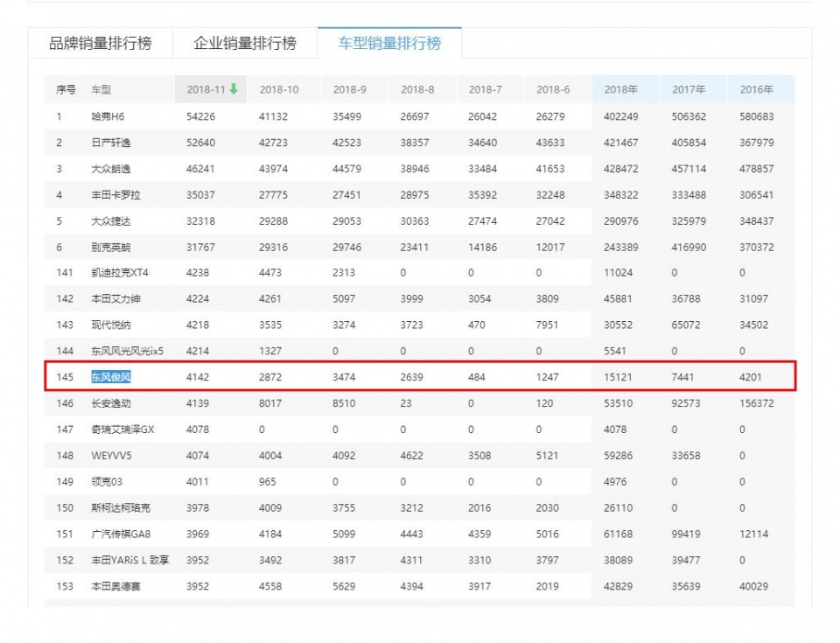Open the 哈弗H6 model link
Screen dimensions: 840x643
point(108,116)
